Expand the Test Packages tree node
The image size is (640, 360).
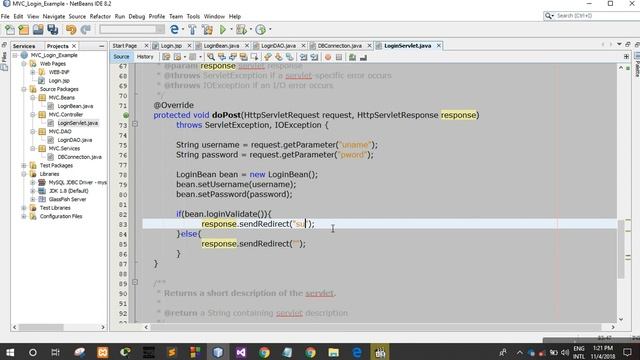point(24,165)
